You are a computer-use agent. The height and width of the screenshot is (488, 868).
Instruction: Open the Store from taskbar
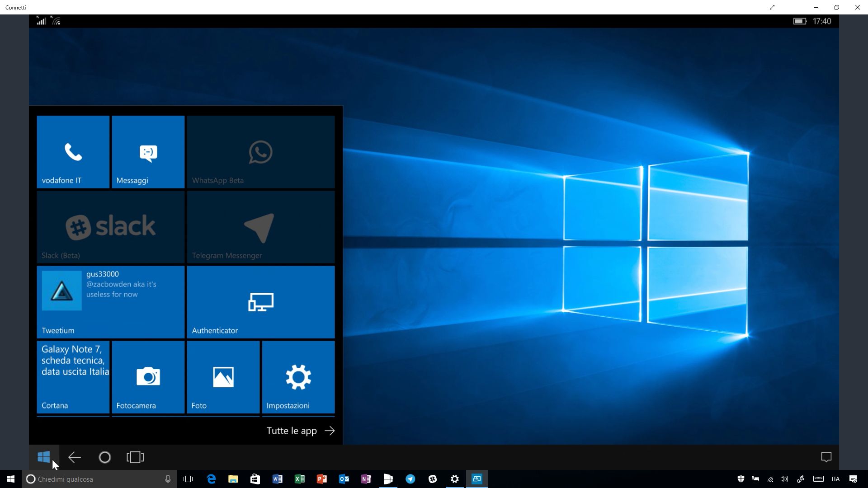pyautogui.click(x=255, y=479)
